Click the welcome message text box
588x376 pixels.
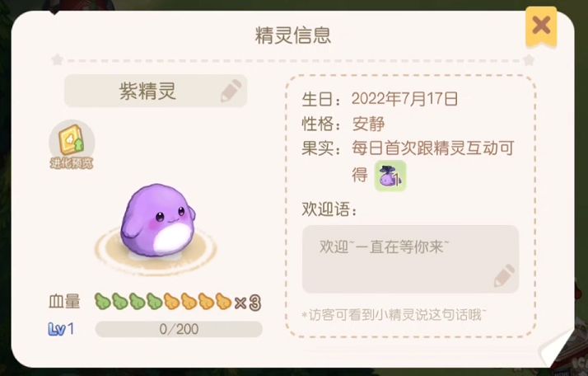411,259
